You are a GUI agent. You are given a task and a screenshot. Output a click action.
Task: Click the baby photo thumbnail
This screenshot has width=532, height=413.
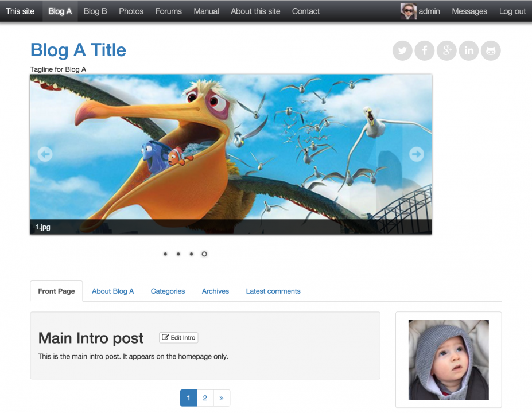click(449, 360)
